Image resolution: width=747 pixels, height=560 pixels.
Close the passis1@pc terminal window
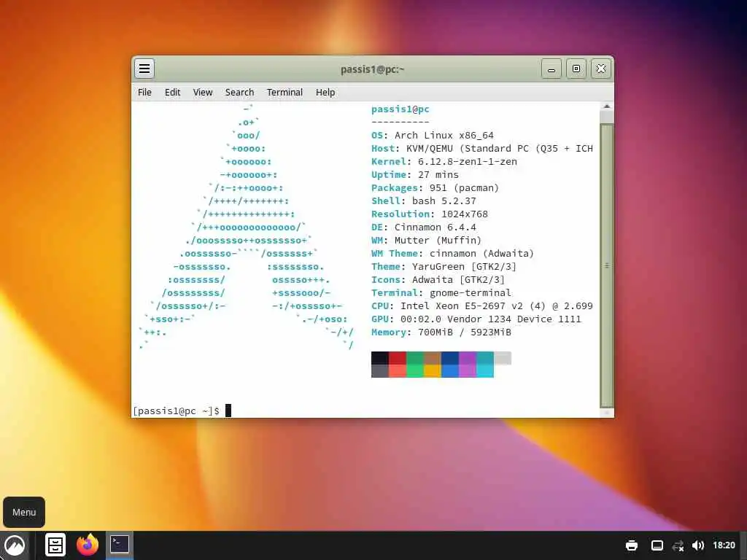tap(601, 69)
